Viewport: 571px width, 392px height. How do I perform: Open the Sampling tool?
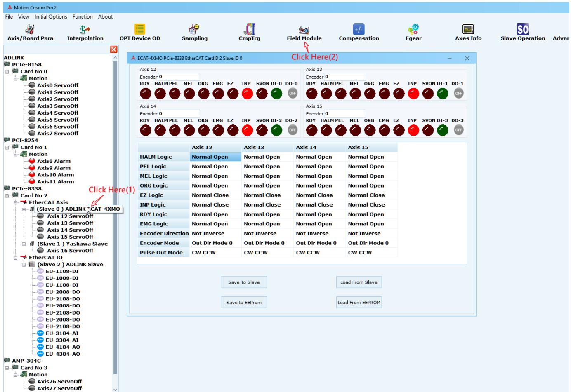(x=195, y=32)
